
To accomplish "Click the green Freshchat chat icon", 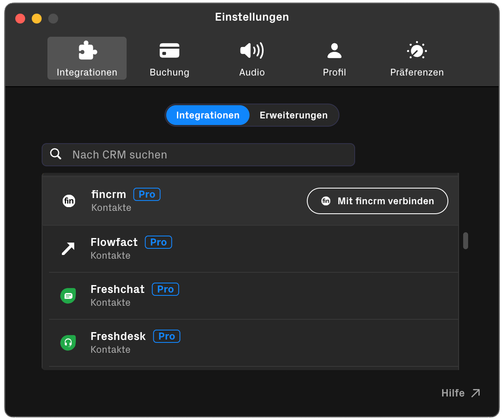I will (68, 295).
